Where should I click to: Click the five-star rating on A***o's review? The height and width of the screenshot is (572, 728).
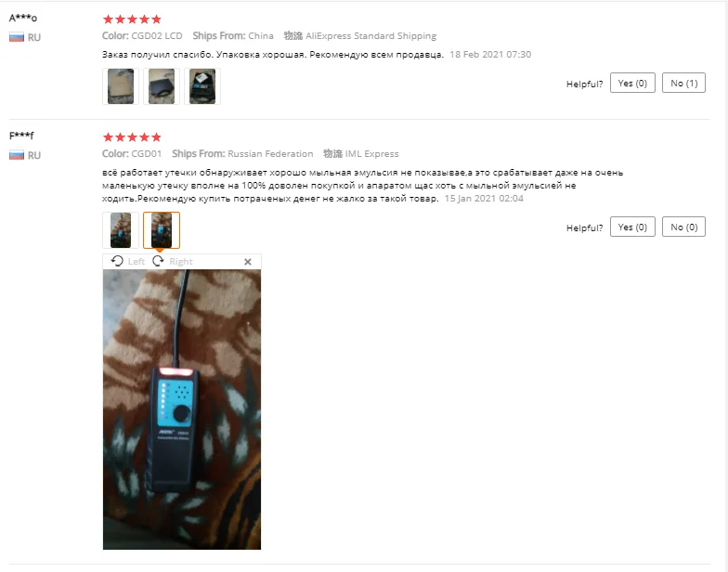coord(132,19)
